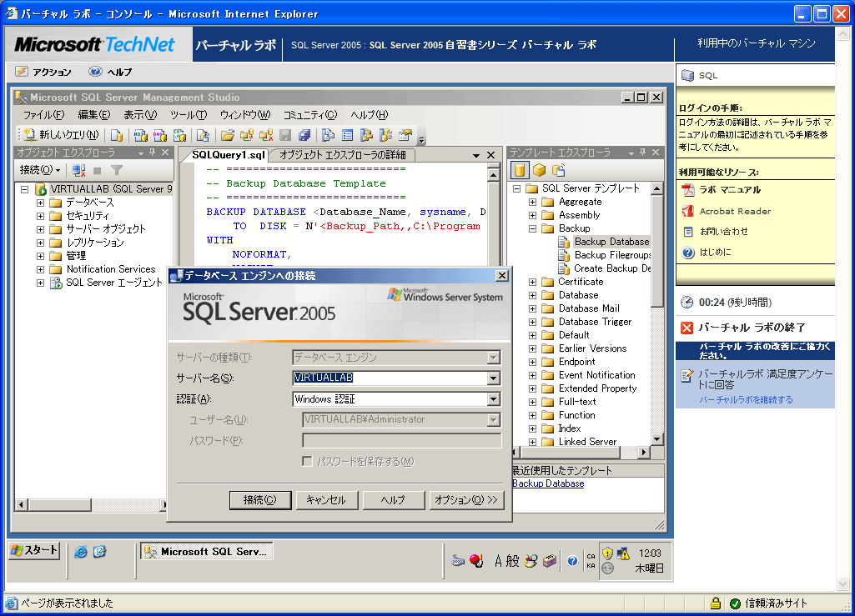Screen dimensions: 855x616
Task: Collapse the Backup templates folder
Action: pos(533,228)
